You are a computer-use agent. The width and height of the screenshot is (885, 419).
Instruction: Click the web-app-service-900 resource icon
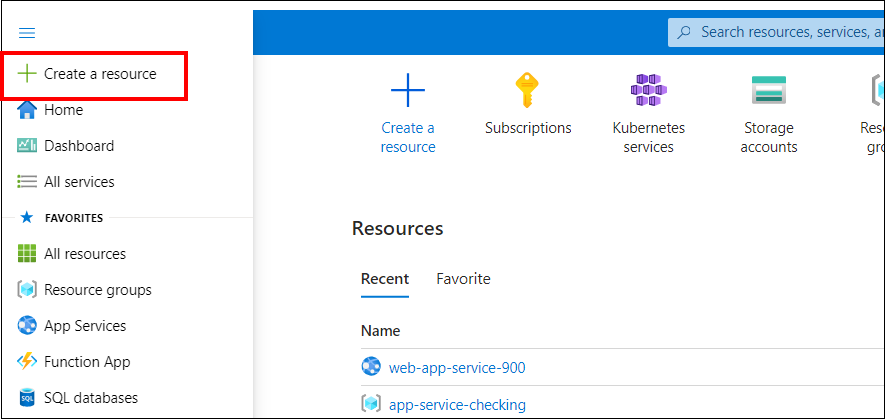point(371,368)
